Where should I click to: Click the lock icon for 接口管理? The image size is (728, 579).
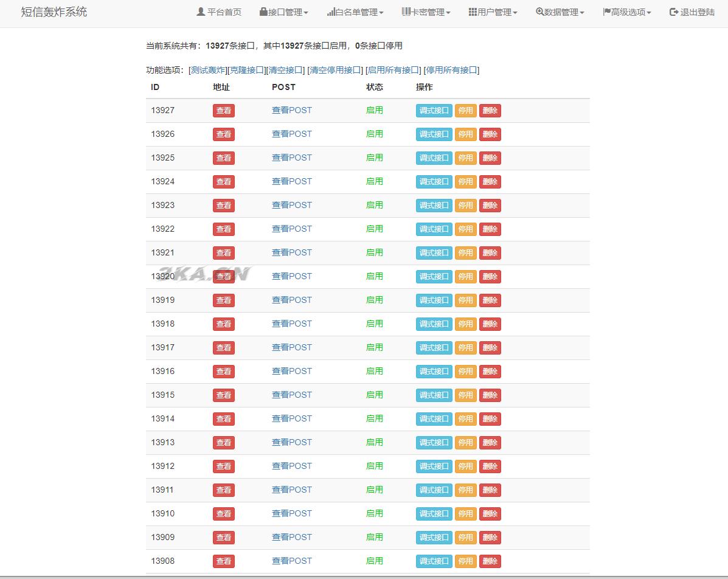(x=263, y=12)
